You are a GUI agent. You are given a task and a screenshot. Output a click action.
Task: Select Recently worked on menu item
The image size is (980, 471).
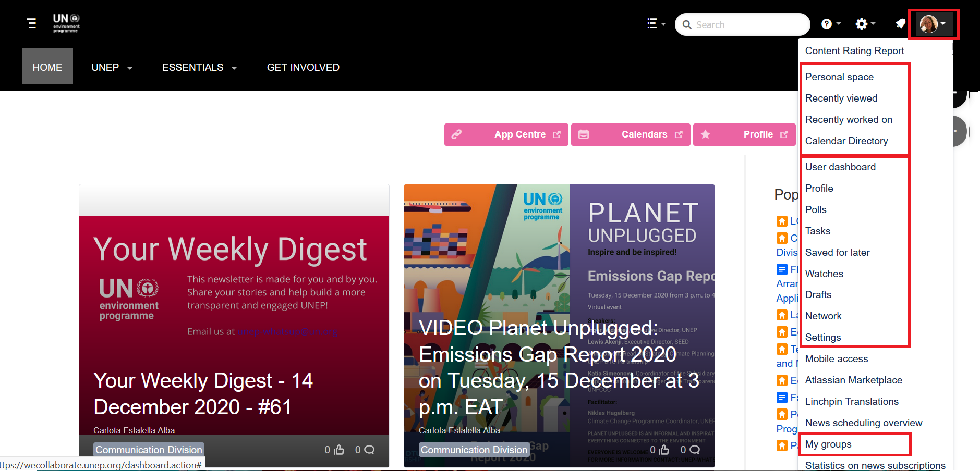(x=849, y=119)
